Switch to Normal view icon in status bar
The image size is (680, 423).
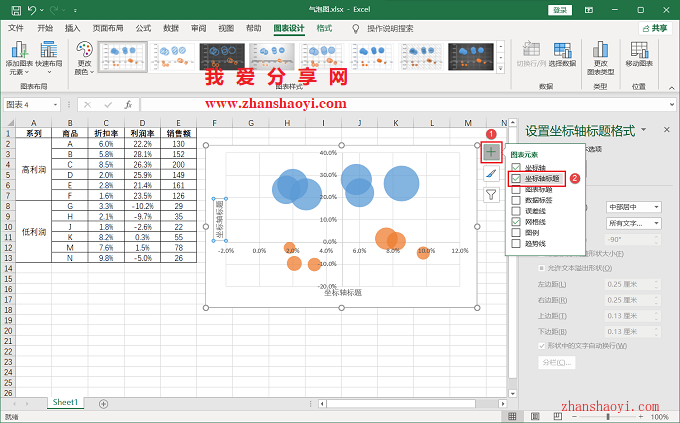[512, 416]
